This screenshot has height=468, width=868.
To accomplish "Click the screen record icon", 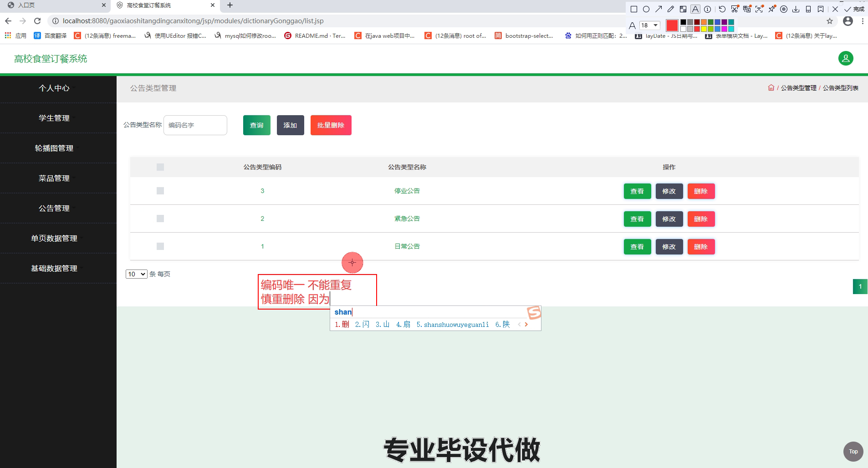I will click(784, 9).
